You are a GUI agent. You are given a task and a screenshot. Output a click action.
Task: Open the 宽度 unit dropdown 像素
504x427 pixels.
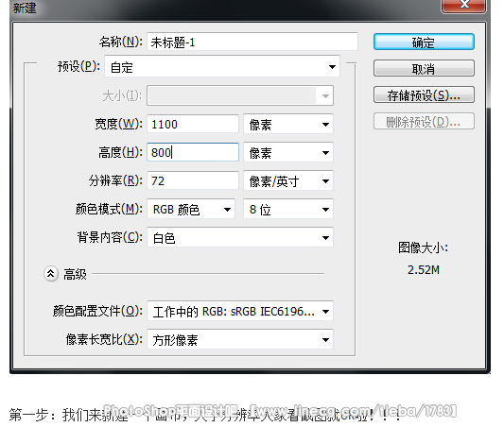288,124
